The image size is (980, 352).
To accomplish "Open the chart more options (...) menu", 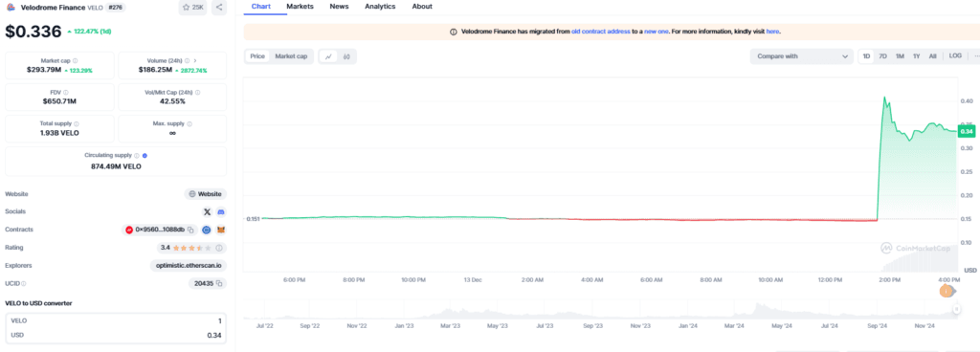I will coord(976,56).
